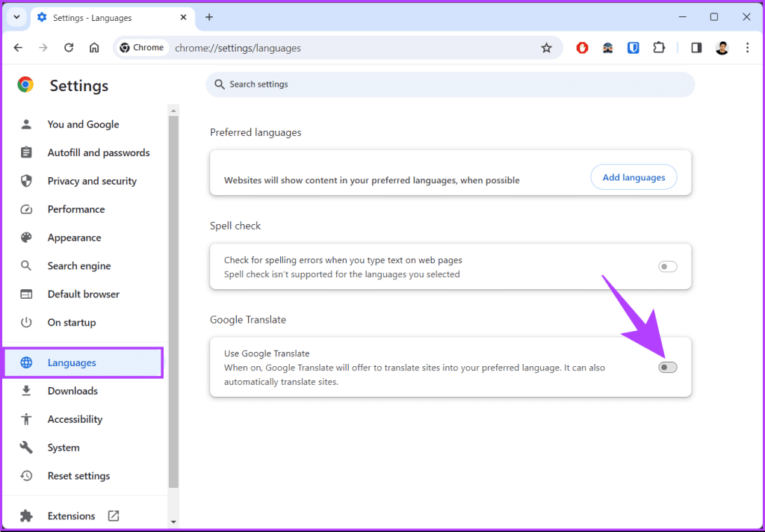Open Reset settings from the sidebar
The height and width of the screenshot is (532, 765).
coord(77,475)
